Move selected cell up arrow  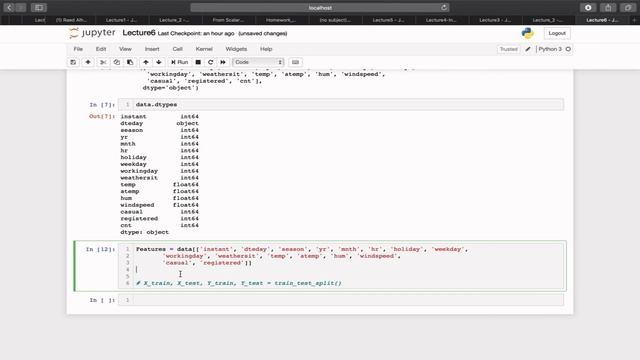146,62
